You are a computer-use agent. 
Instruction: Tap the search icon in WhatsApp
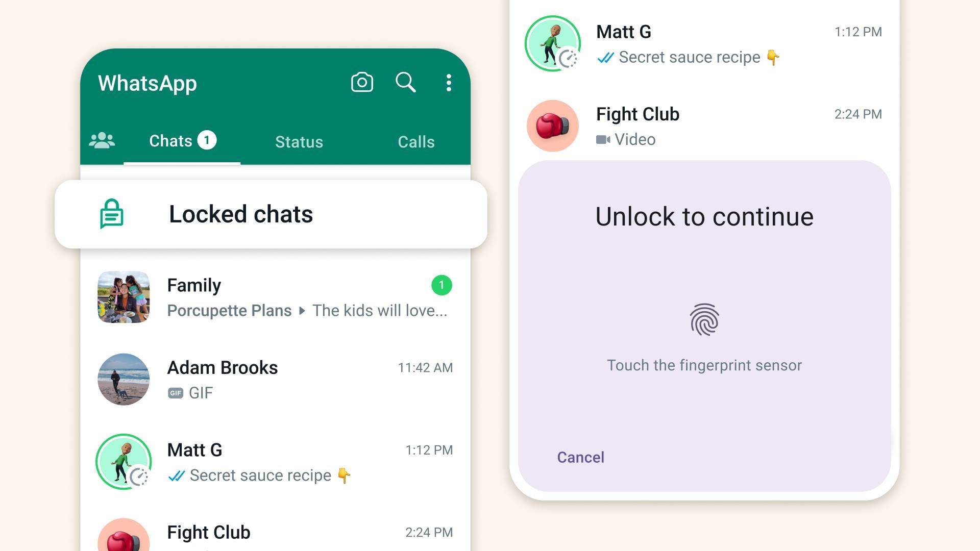click(x=405, y=82)
